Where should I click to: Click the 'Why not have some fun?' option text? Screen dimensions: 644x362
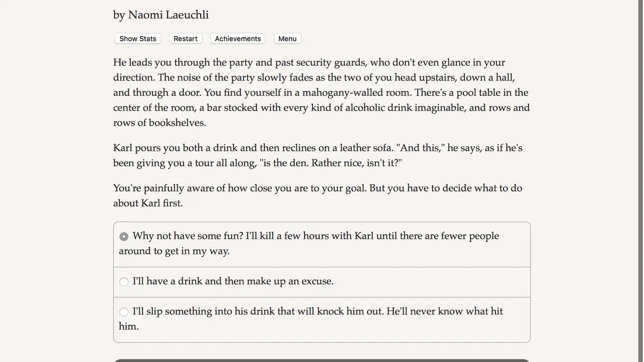point(188,236)
